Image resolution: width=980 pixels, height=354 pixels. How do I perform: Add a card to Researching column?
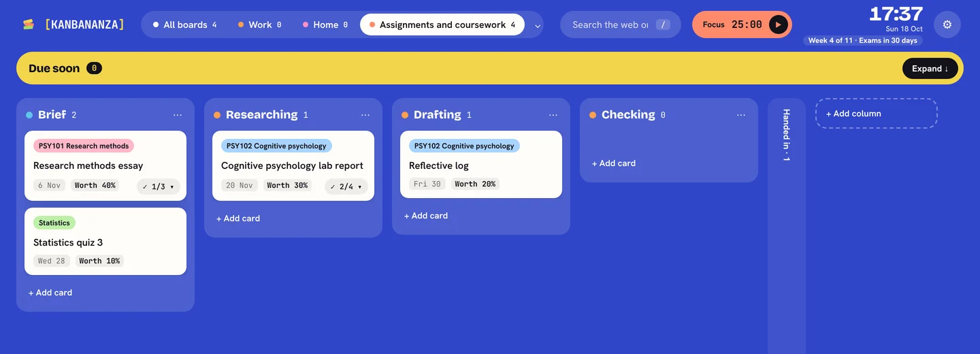(238, 219)
